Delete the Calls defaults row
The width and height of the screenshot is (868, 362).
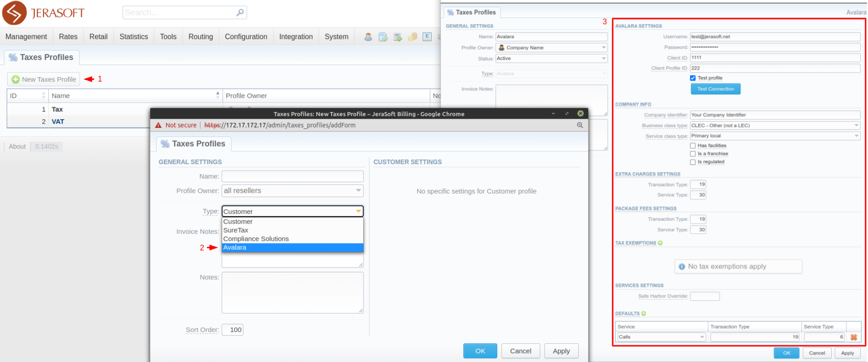pyautogui.click(x=854, y=337)
